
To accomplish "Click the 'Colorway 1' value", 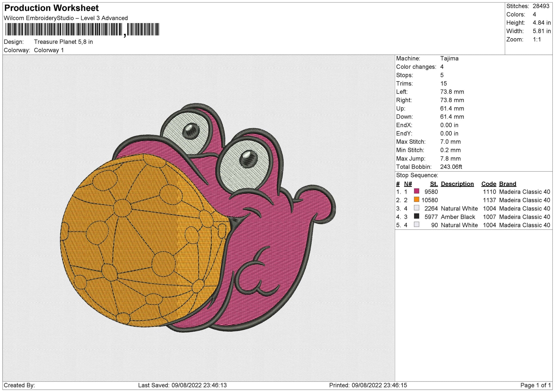I will [x=49, y=50].
